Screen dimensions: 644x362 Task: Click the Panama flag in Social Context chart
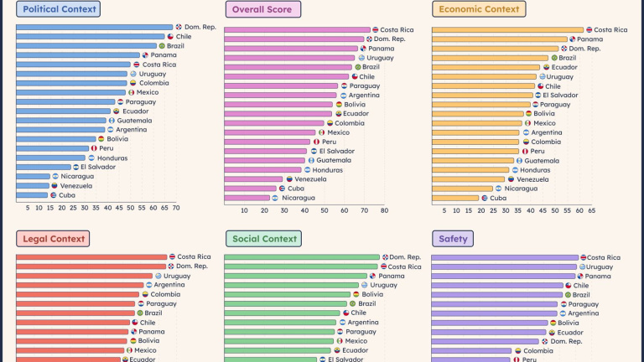373,276
